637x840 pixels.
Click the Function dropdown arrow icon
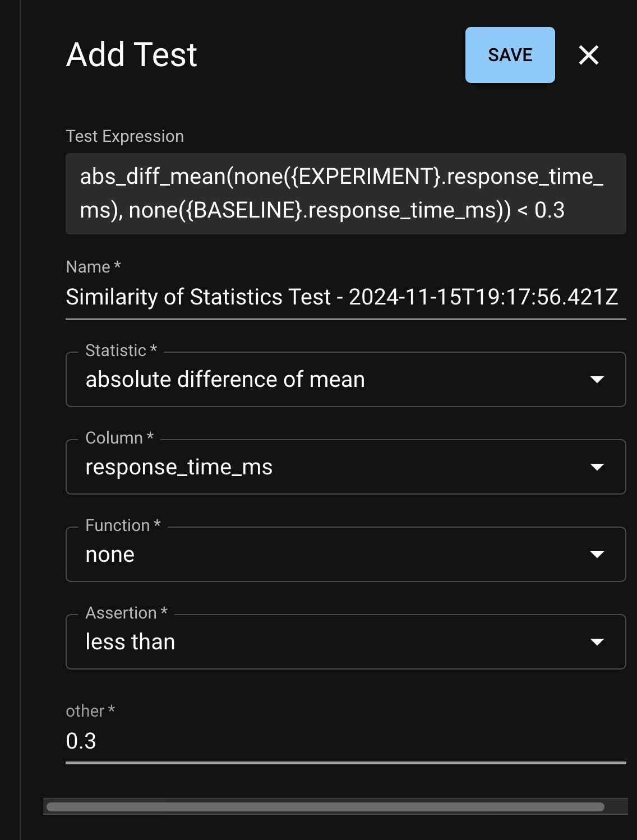[x=597, y=555]
